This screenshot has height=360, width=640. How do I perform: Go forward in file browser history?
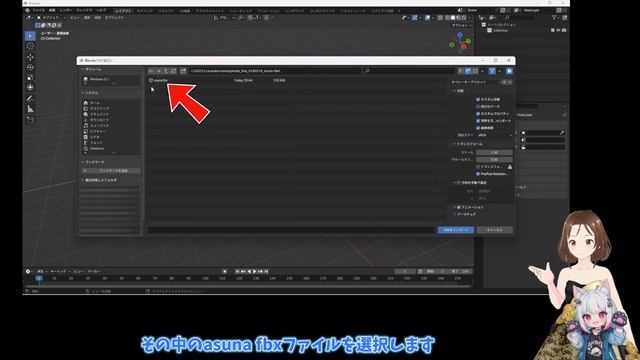coord(159,71)
